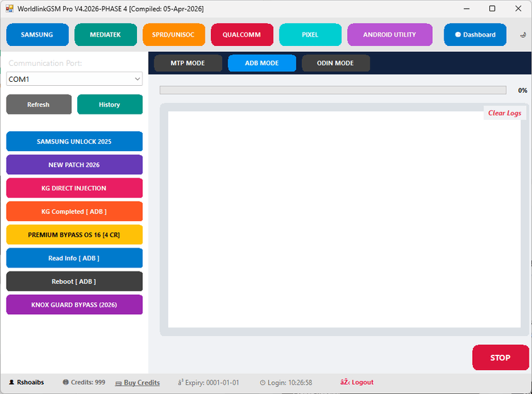Image resolution: width=532 pixels, height=394 pixels.
Task: Select the SPRD/UNISOC brand tab
Action: pos(175,35)
